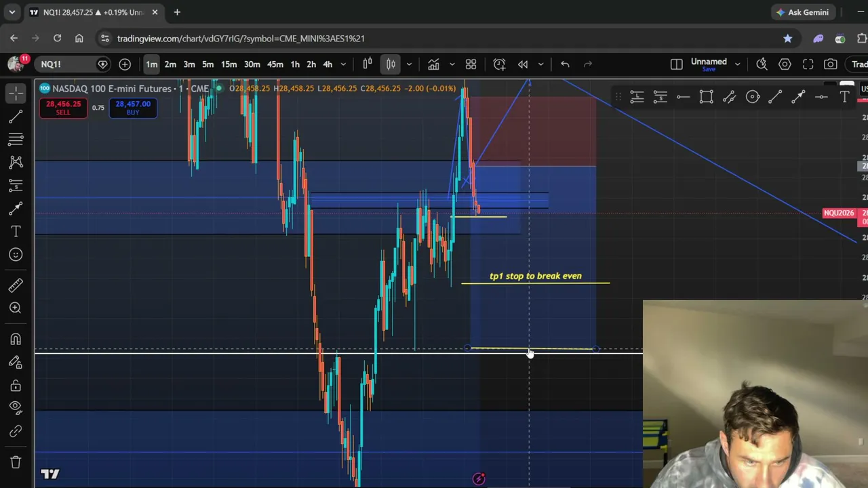Viewport: 868px width, 488px height.
Task: Click the red SELL 28,456.25 button
Action: click(63, 108)
